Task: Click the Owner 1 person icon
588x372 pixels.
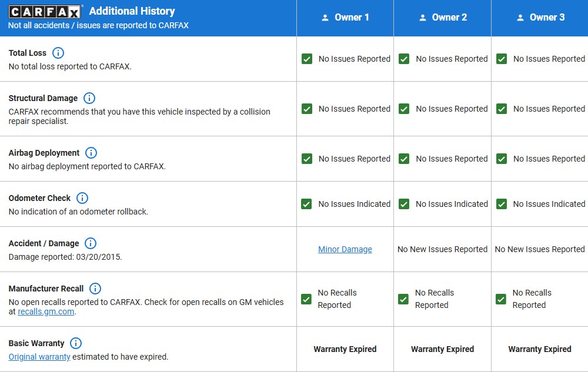Action: (325, 18)
